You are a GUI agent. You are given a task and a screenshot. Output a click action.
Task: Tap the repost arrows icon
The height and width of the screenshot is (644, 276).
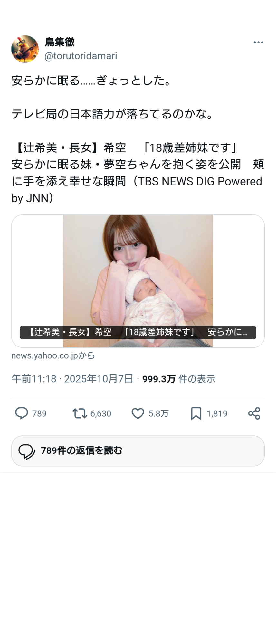[x=80, y=413]
